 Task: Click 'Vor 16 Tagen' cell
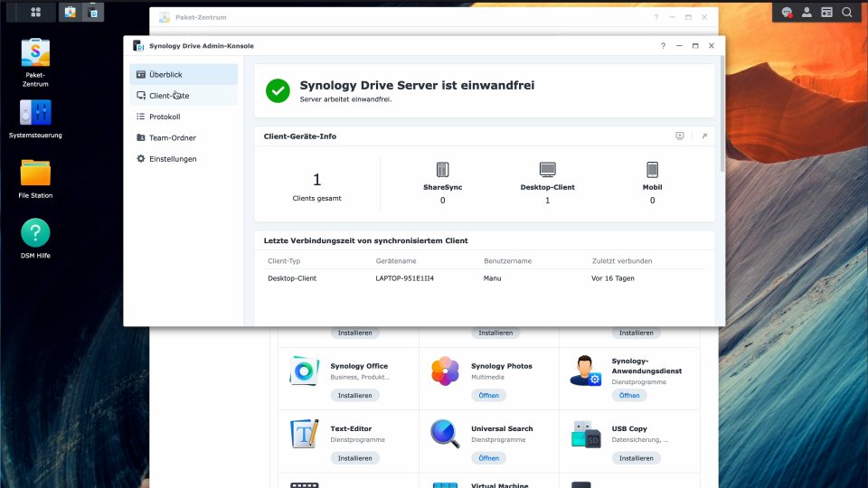[613, 278]
